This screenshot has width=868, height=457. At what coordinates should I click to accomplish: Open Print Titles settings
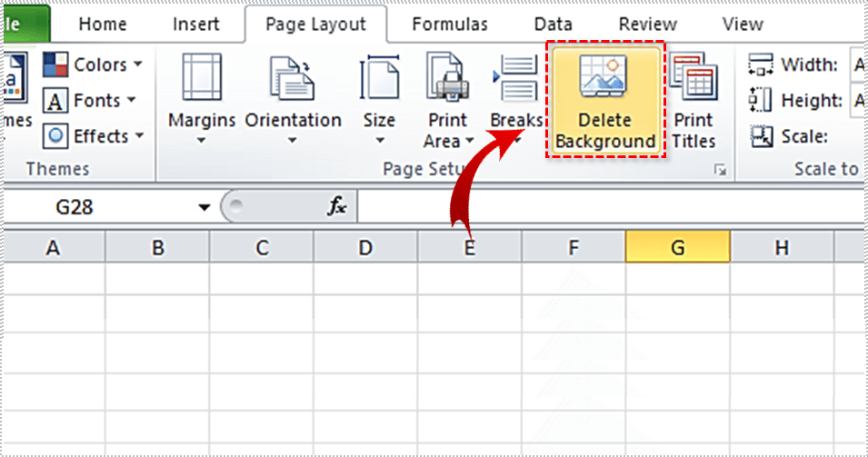point(693,100)
